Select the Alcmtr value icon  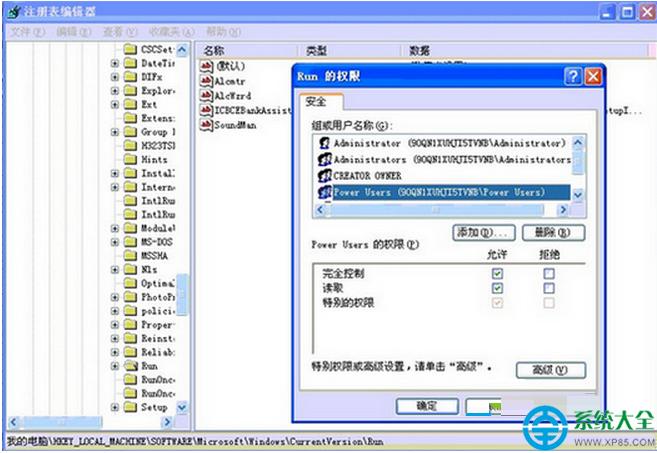tap(206, 81)
